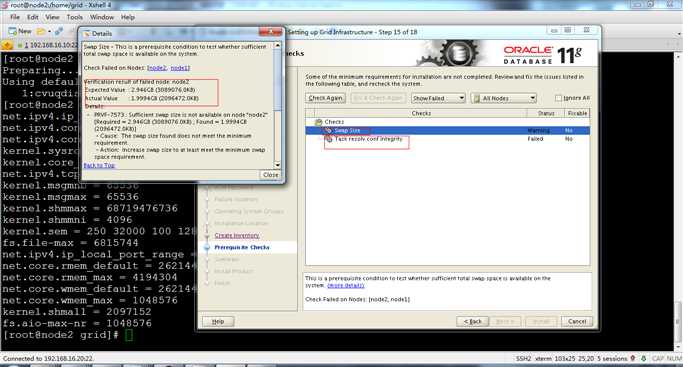The width and height of the screenshot is (683, 367).
Task: Click the Xshell application icon in title bar
Action: coord(5,5)
